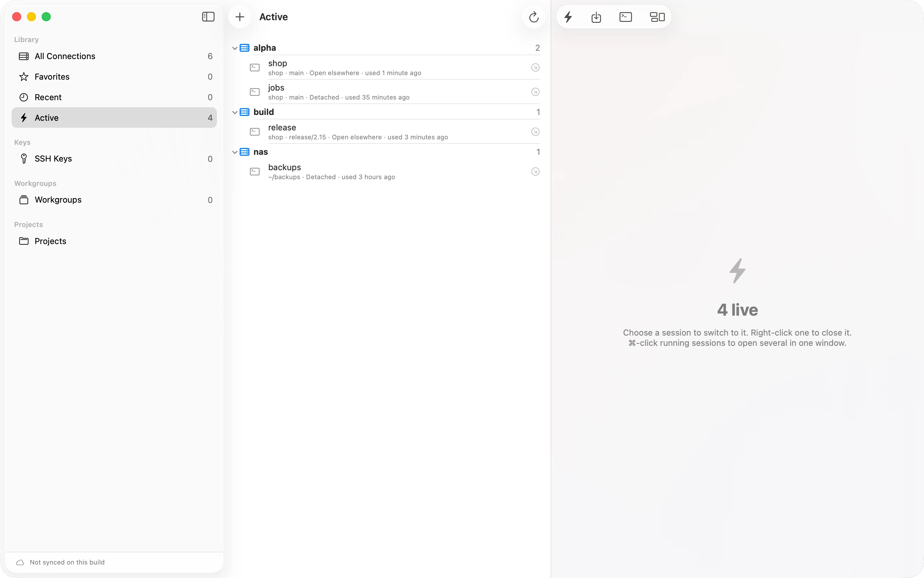Screen dimensions: 924x578
Task: Open Projects in the sidebar
Action: click(x=114, y=241)
